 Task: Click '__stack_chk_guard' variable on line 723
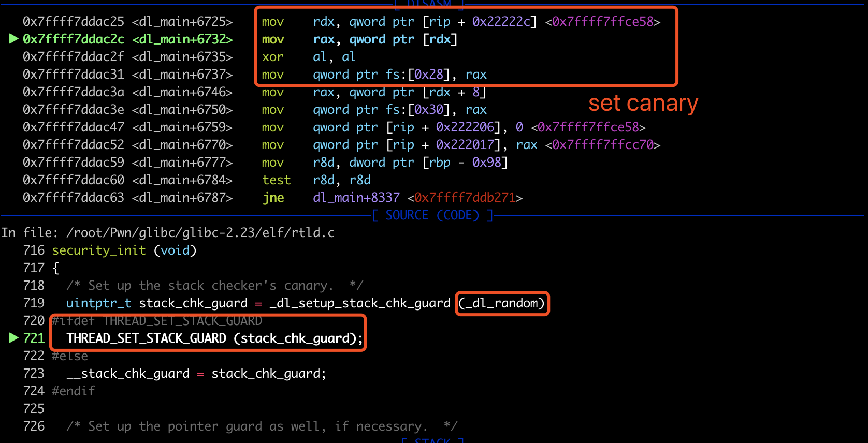(x=128, y=374)
